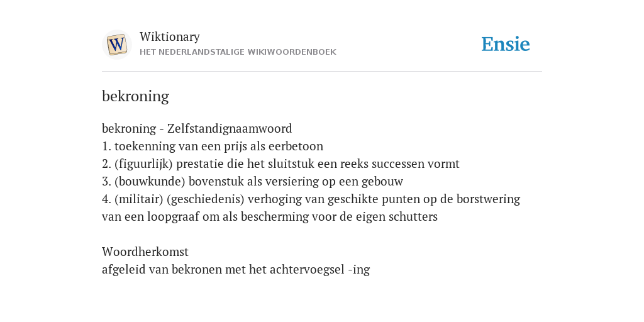Click definition 3 labelled '(bouwkunde)'
The image size is (644, 322).
pos(253,182)
